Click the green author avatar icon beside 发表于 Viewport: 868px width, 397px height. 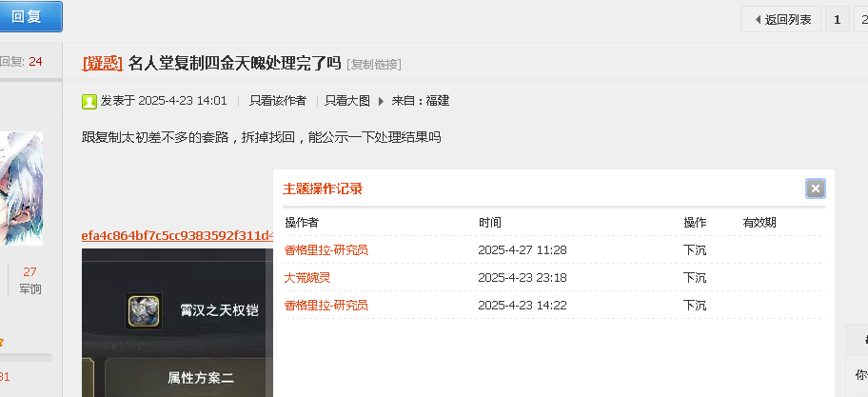89,101
